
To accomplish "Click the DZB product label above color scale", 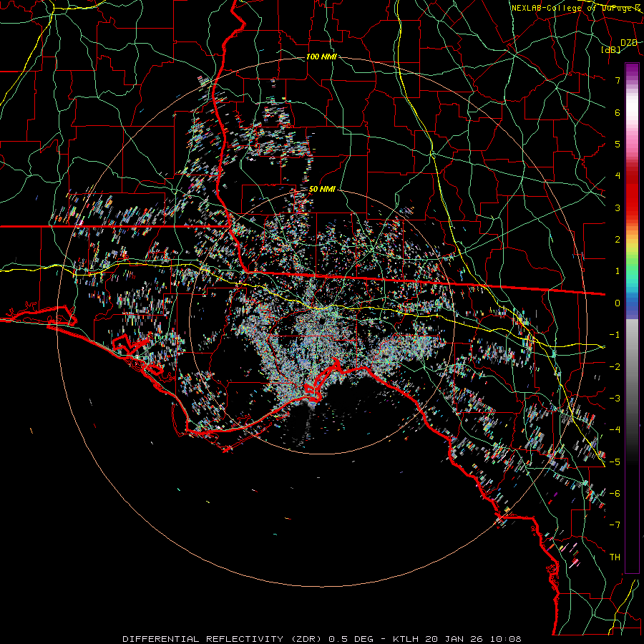I will click(629, 43).
